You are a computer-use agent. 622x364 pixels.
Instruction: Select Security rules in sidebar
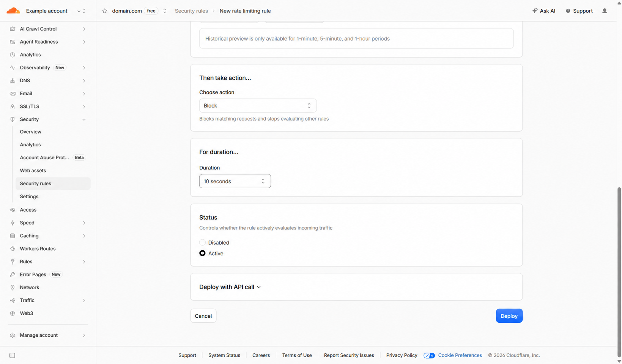[53, 184]
